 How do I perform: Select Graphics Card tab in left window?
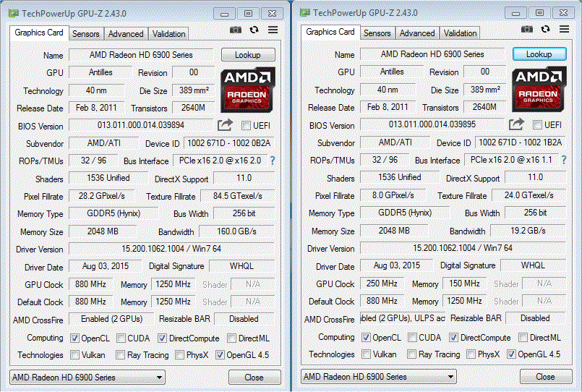click(39, 33)
